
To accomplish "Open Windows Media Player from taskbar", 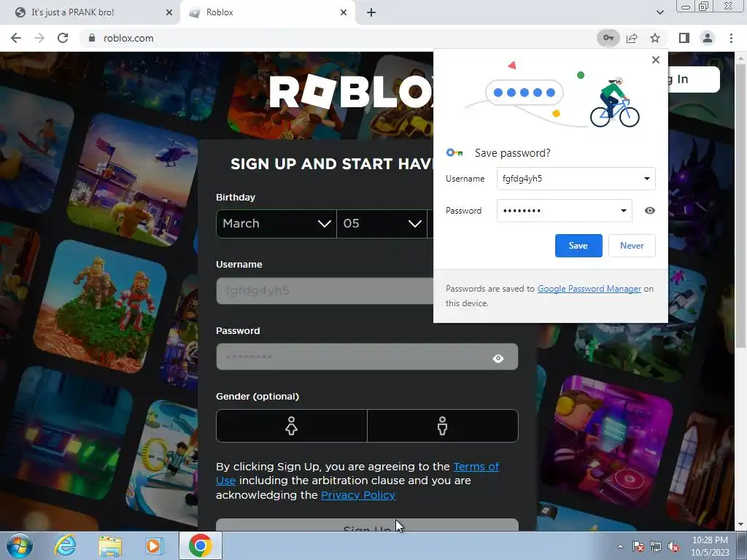I will pyautogui.click(x=154, y=545).
